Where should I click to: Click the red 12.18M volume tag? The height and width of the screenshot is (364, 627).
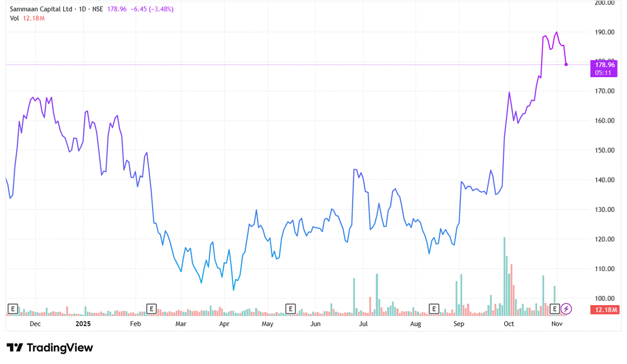602,310
